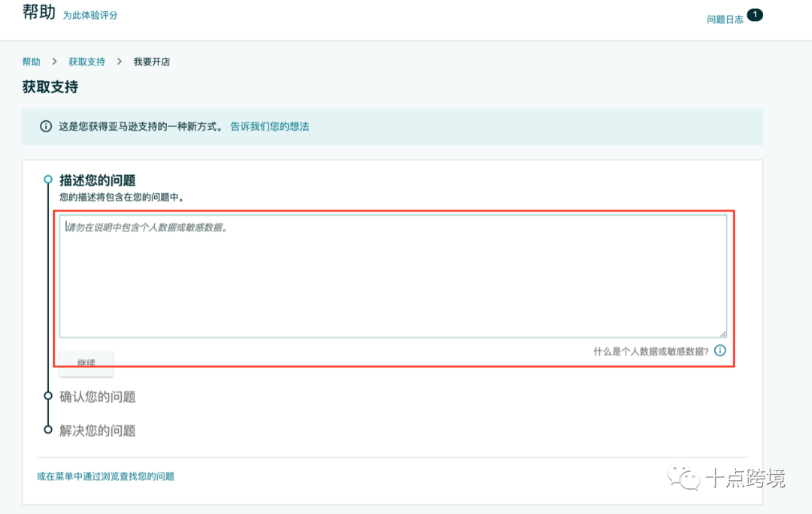Select the 描述您的问题 step heading
The image size is (812, 514).
point(97,180)
